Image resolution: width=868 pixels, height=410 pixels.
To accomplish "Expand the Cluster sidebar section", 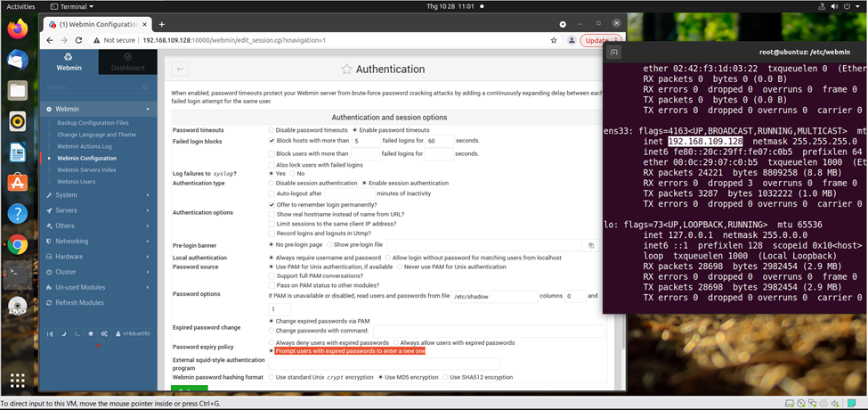I will [x=99, y=272].
